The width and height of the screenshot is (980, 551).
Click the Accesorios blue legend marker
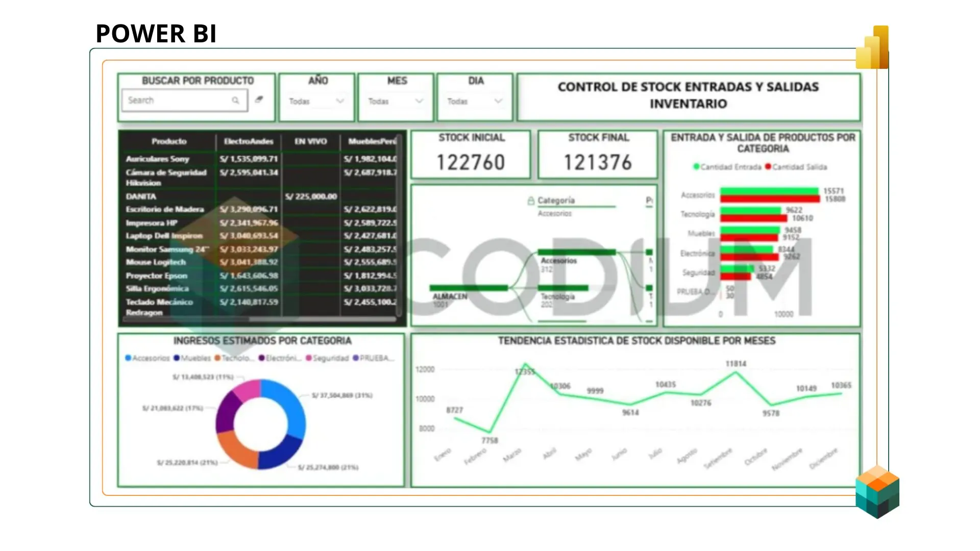tap(128, 358)
